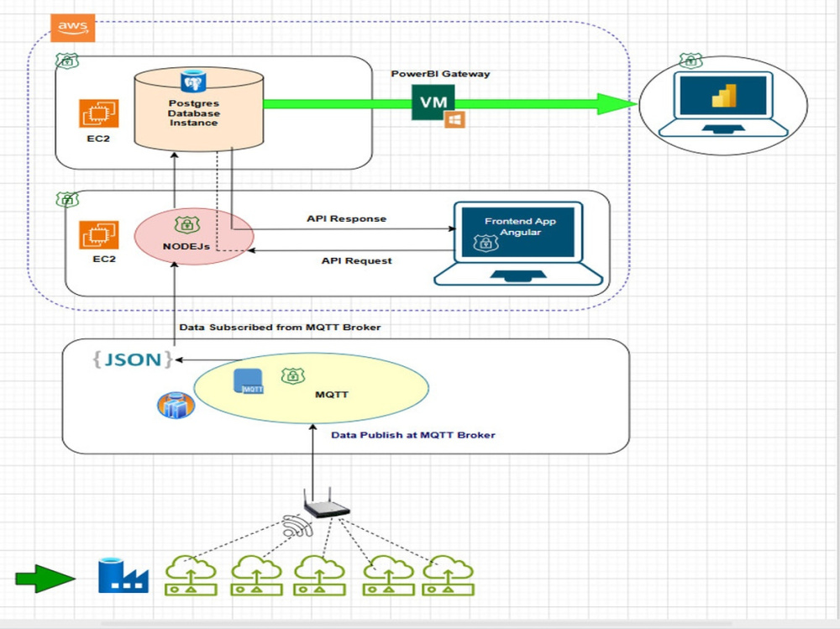This screenshot has width=840, height=629.
Task: Click the "API Response" label
Action: coord(347,218)
